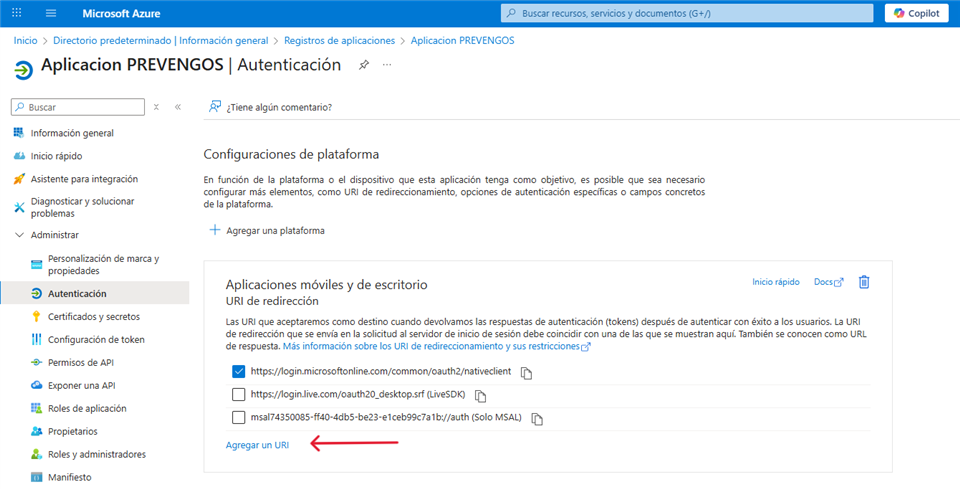
Task: Click the Roles y administradores icon
Action: tap(36, 454)
